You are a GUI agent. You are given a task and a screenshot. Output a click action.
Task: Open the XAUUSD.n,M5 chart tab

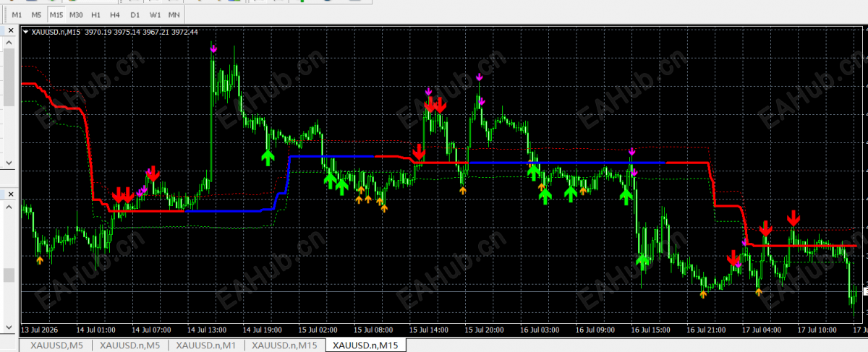tap(130, 345)
